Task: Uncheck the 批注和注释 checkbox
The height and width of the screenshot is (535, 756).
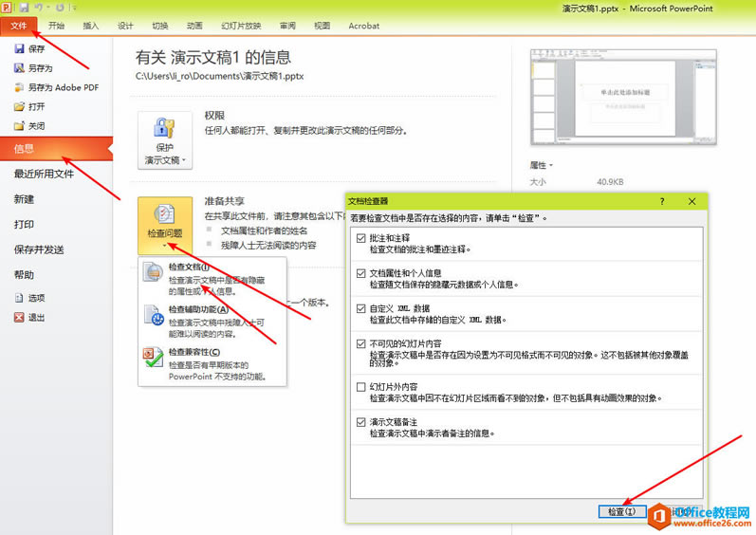Action: coord(360,238)
